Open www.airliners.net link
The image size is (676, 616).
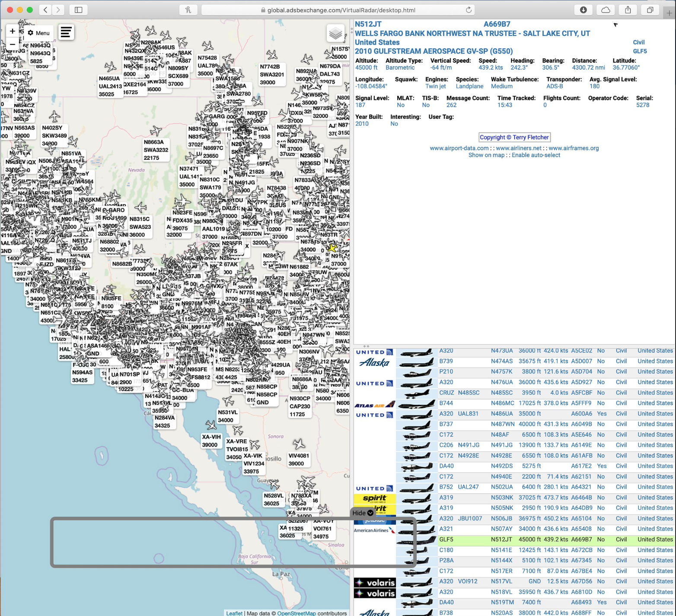(519, 148)
